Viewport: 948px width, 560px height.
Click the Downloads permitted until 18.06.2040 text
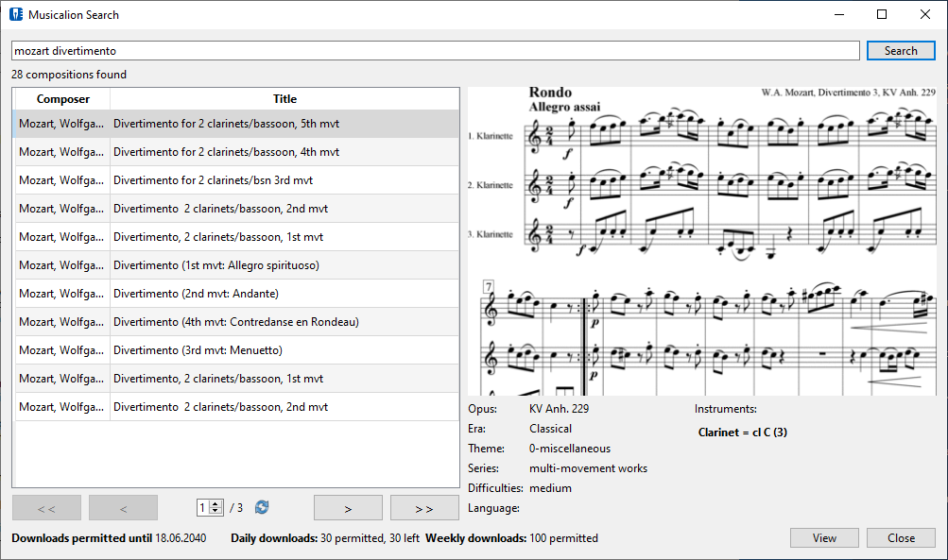pos(109,537)
